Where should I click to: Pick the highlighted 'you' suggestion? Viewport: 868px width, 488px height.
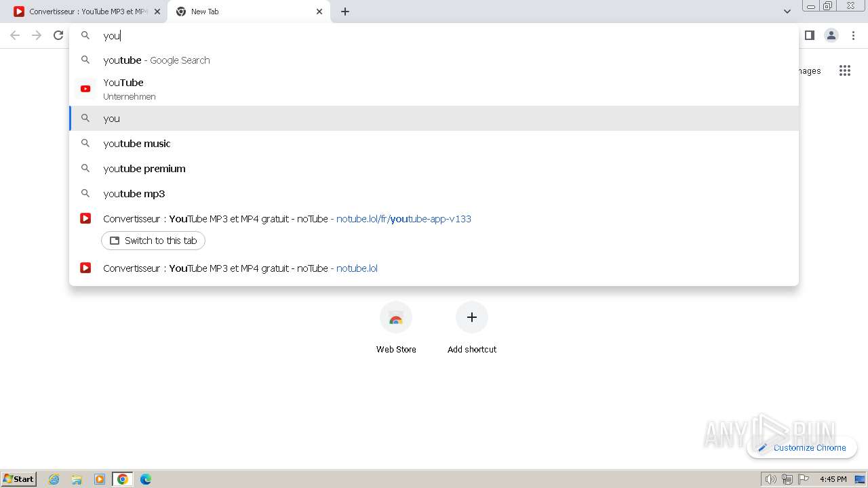point(434,118)
